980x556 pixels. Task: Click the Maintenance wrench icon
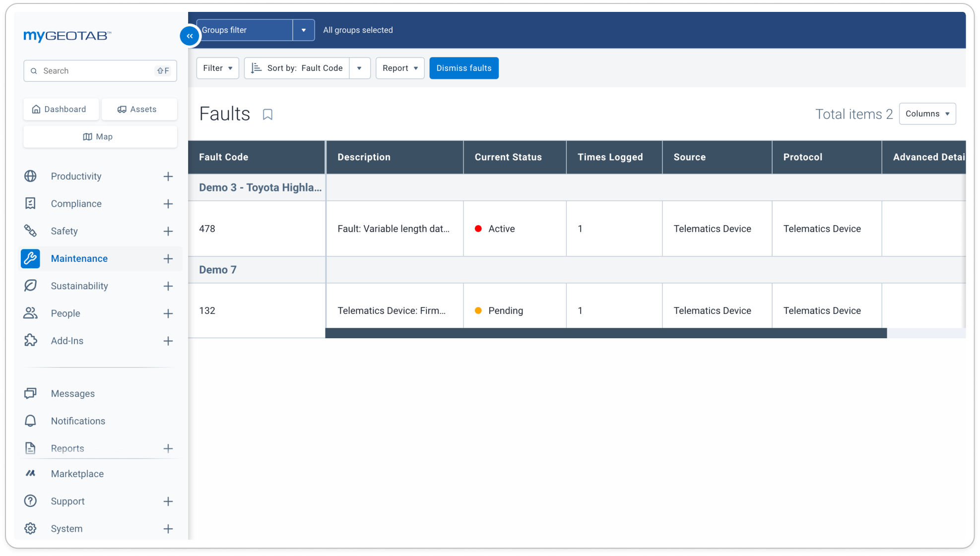[x=30, y=258]
